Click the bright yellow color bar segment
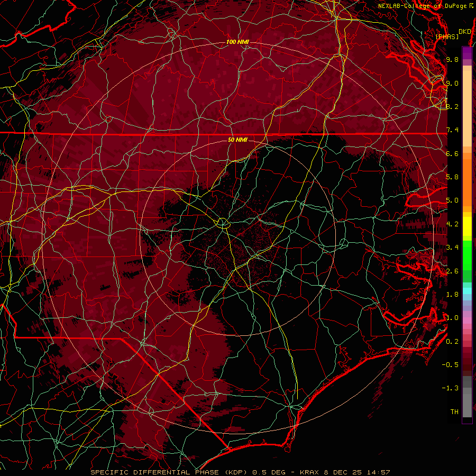This screenshot has width=476, height=476. point(467,226)
